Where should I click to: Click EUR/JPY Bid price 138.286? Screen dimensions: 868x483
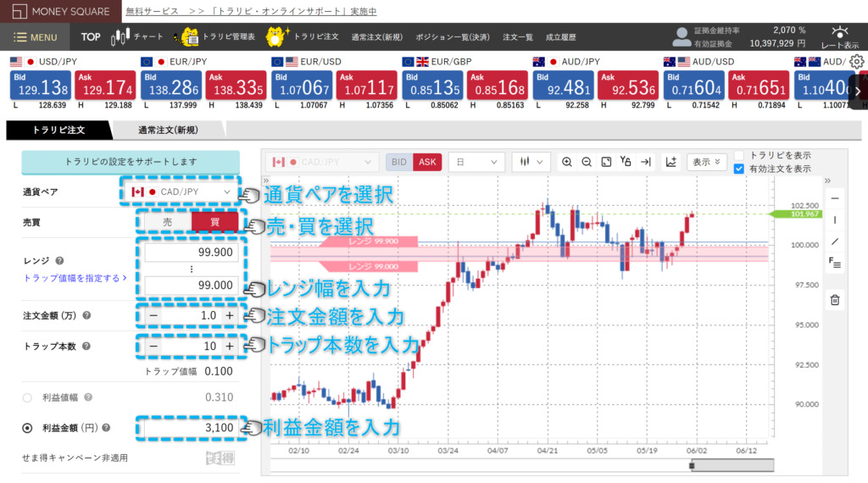click(172, 86)
